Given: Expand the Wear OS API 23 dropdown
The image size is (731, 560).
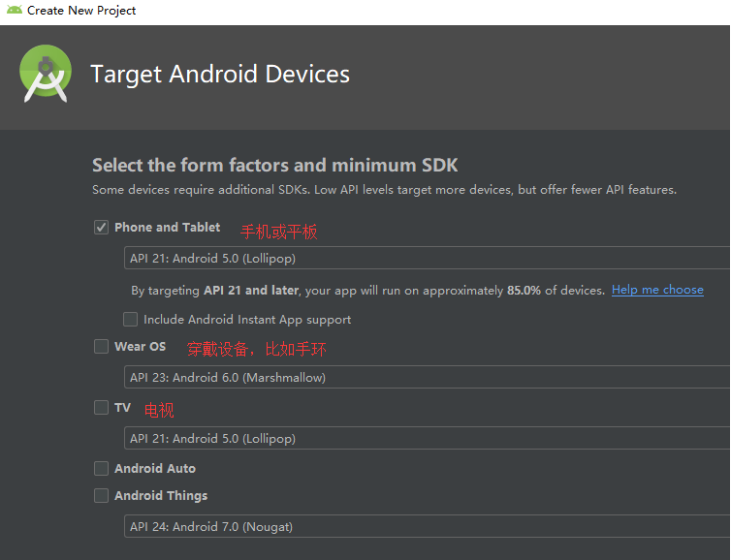Looking at the screenshot, I should pos(427,378).
